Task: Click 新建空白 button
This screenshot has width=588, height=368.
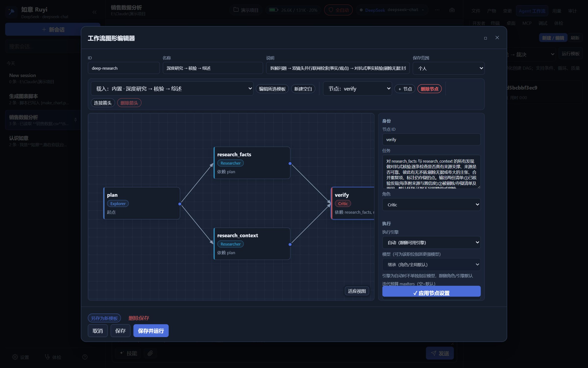Action: pyautogui.click(x=303, y=89)
